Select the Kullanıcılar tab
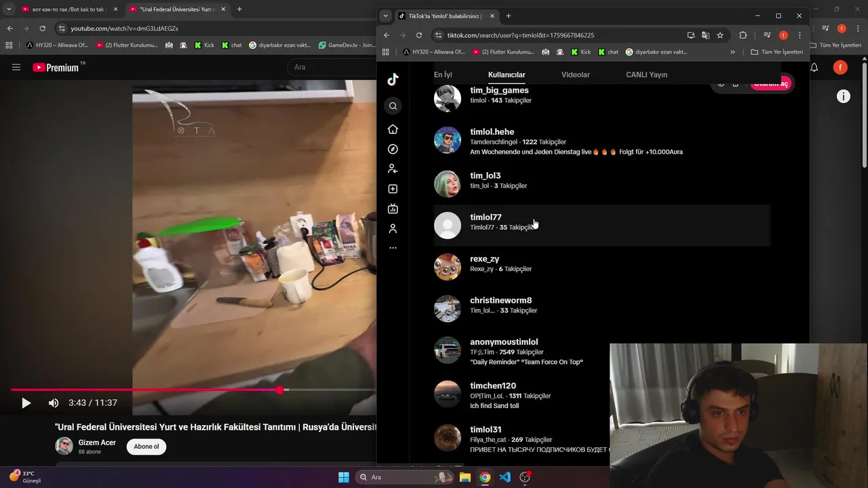Screen dimensions: 868x488 (507, 75)
